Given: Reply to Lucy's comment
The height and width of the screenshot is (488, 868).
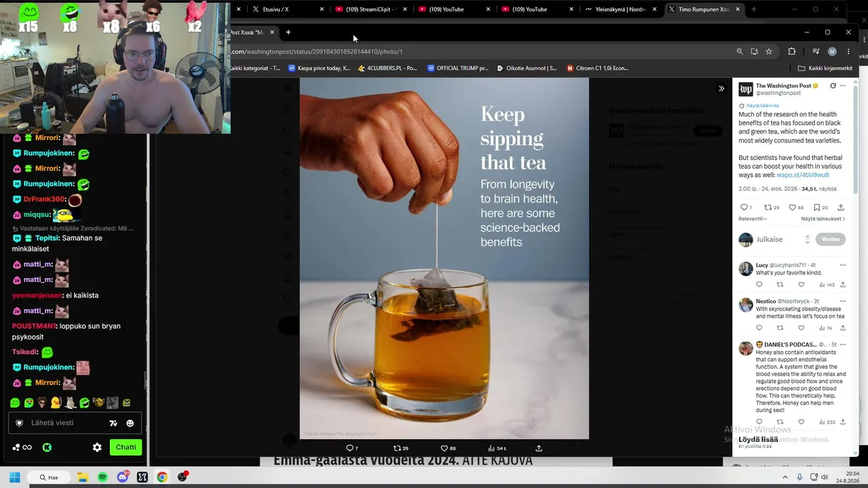Looking at the screenshot, I should click(x=759, y=285).
